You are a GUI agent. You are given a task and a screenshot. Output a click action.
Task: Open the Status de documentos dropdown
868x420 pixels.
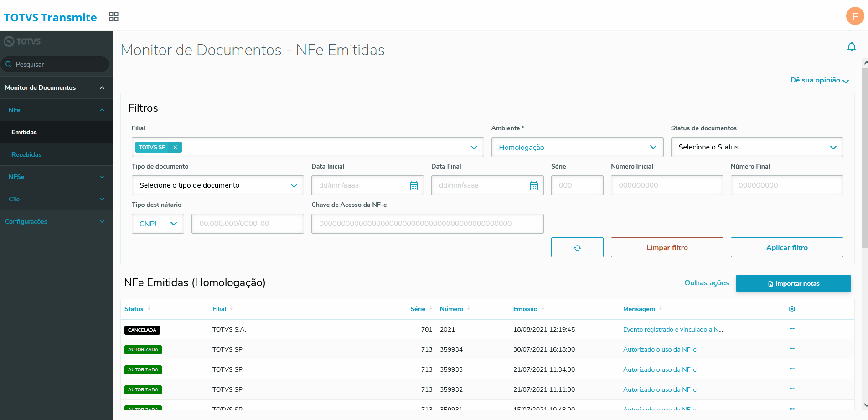click(757, 147)
